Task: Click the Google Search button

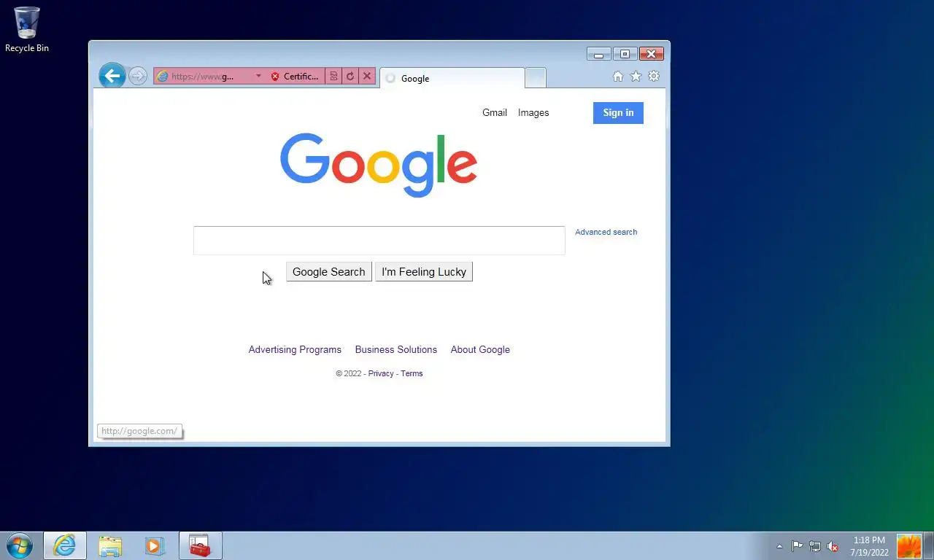Action: point(329,272)
